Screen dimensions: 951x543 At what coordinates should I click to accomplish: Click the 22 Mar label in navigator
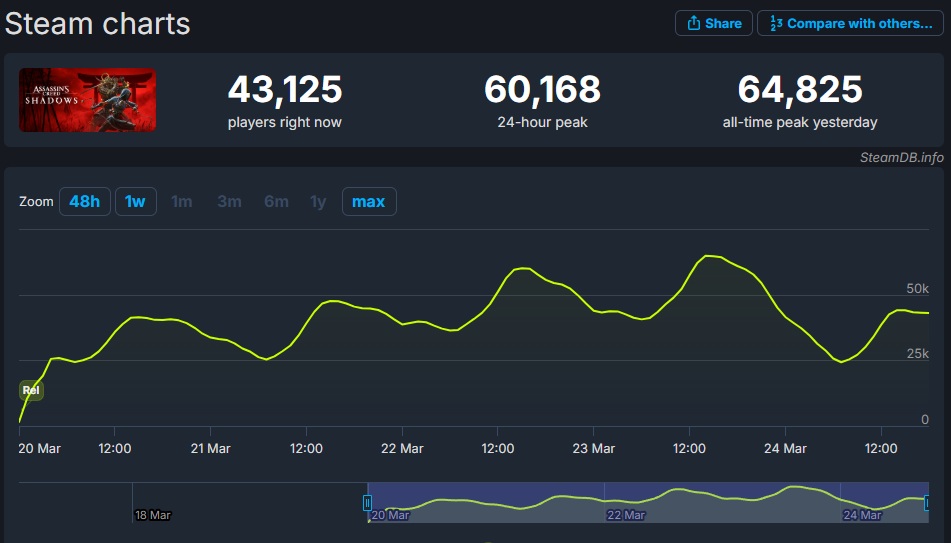pyautogui.click(x=626, y=515)
